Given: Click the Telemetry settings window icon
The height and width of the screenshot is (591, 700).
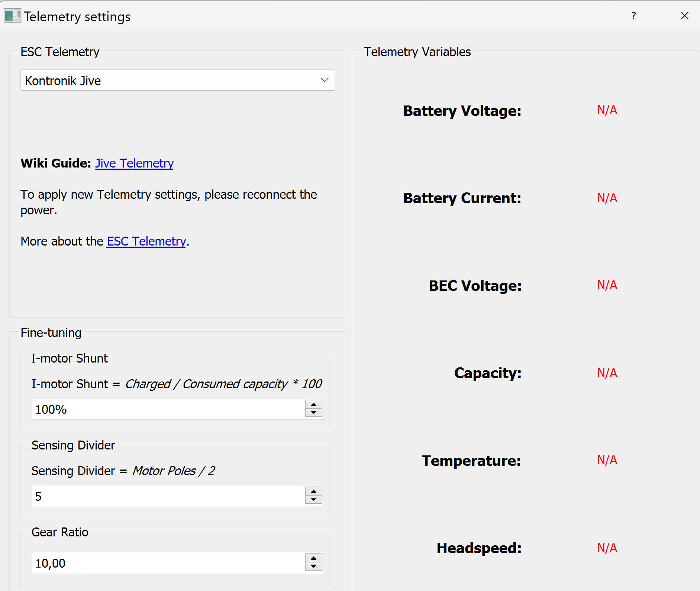Looking at the screenshot, I should (x=12, y=16).
